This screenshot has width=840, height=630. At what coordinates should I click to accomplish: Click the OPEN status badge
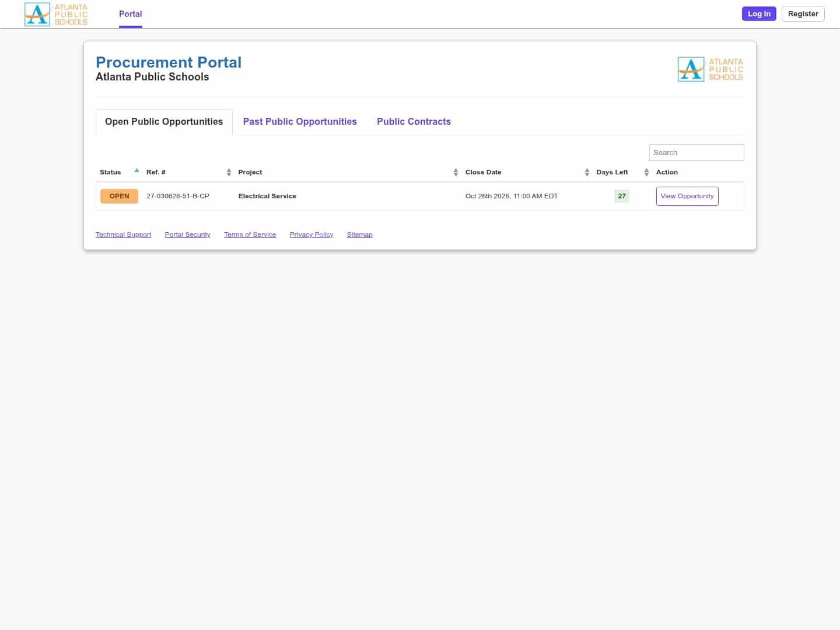coord(119,196)
